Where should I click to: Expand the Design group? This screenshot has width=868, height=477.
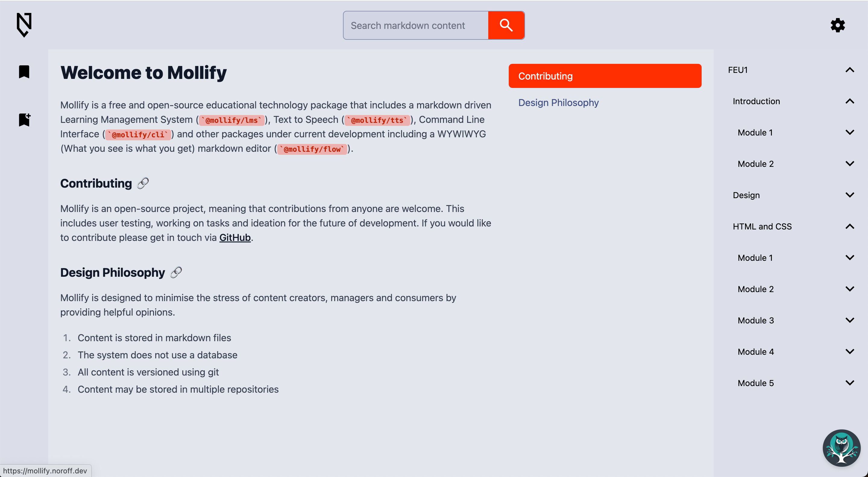click(850, 195)
